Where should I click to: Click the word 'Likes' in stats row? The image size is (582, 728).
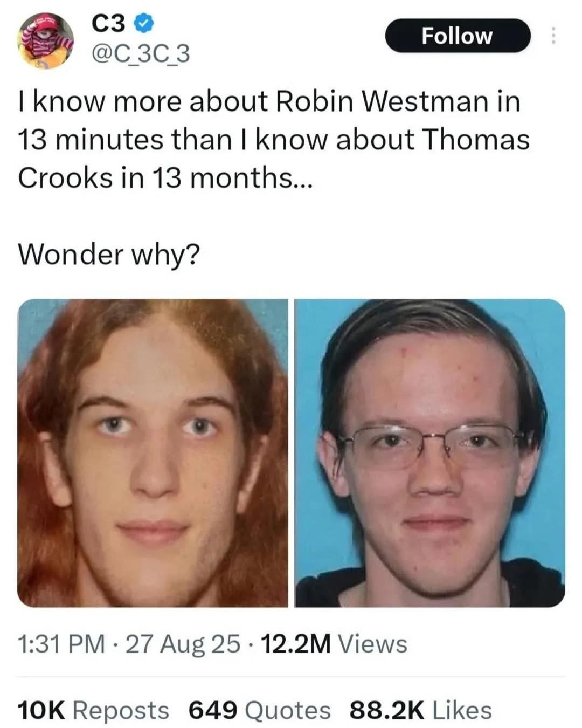point(462,710)
